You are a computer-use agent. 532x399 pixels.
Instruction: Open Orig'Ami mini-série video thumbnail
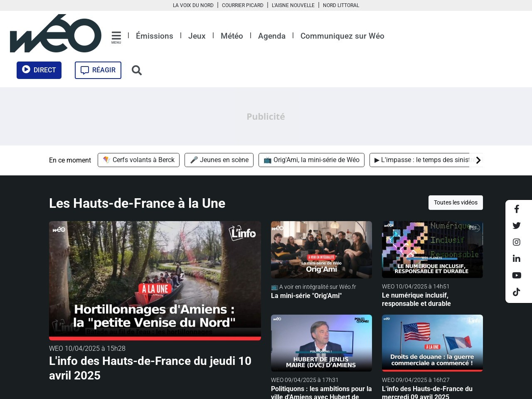tap(321, 250)
